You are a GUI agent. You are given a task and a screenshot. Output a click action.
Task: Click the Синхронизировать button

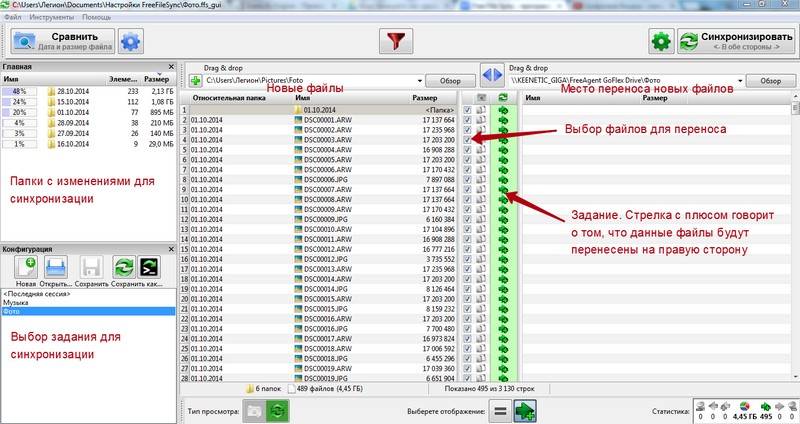tap(736, 41)
